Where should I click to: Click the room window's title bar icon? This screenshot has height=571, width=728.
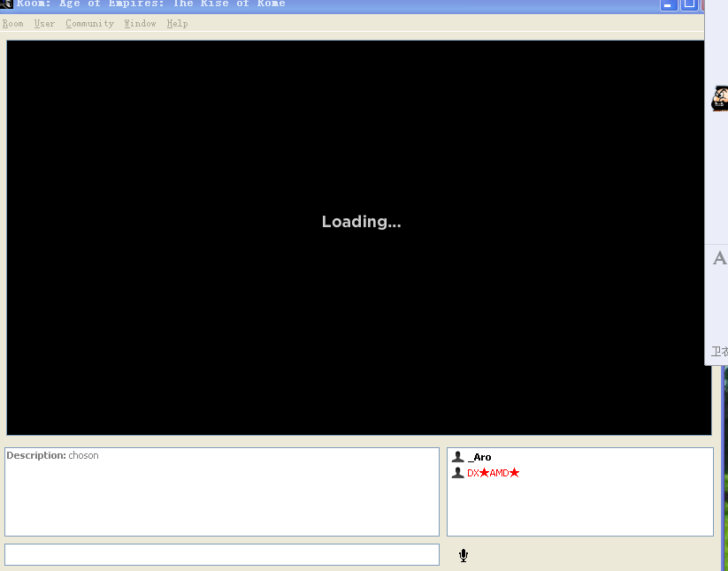(x=6, y=4)
